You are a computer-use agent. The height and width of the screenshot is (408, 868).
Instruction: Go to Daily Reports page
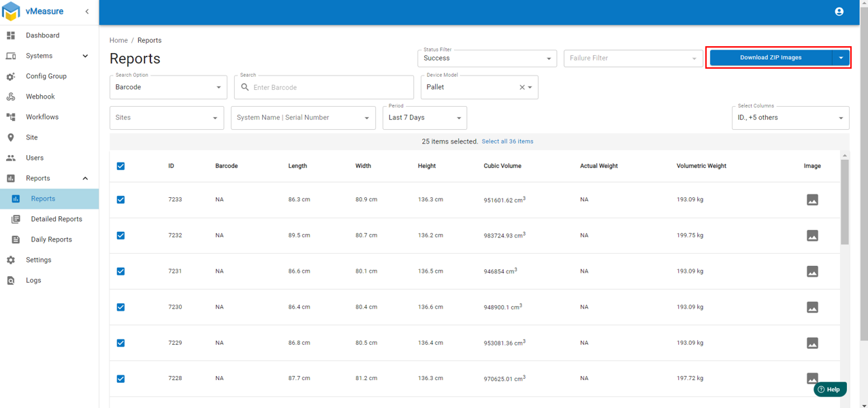tap(51, 239)
